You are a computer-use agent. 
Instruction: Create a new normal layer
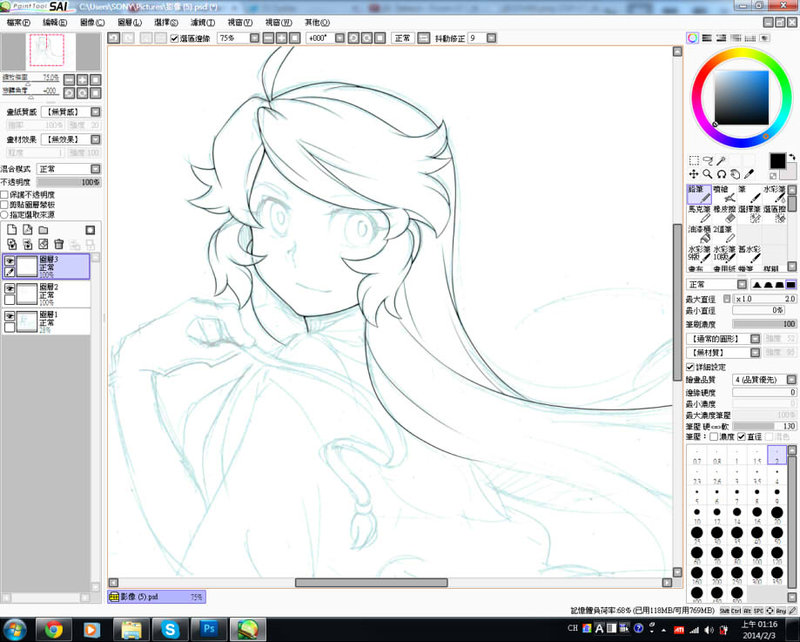(12, 230)
